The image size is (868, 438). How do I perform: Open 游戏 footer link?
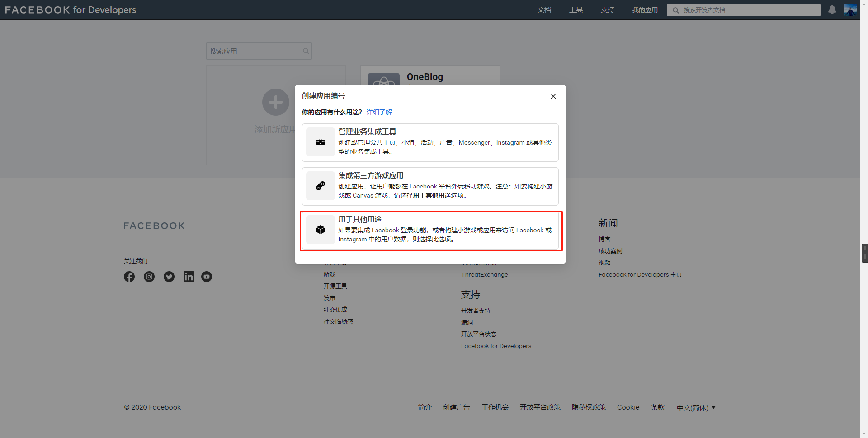(329, 274)
